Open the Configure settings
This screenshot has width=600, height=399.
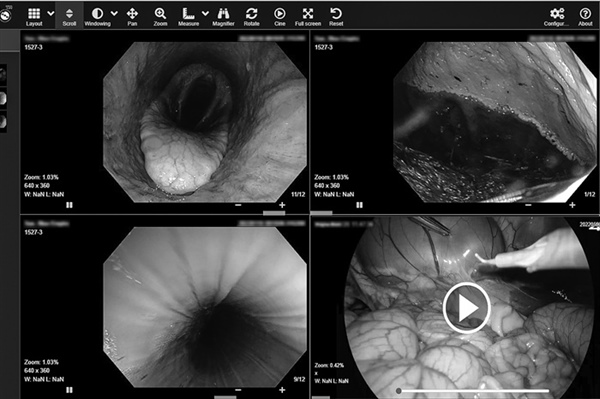pos(557,17)
